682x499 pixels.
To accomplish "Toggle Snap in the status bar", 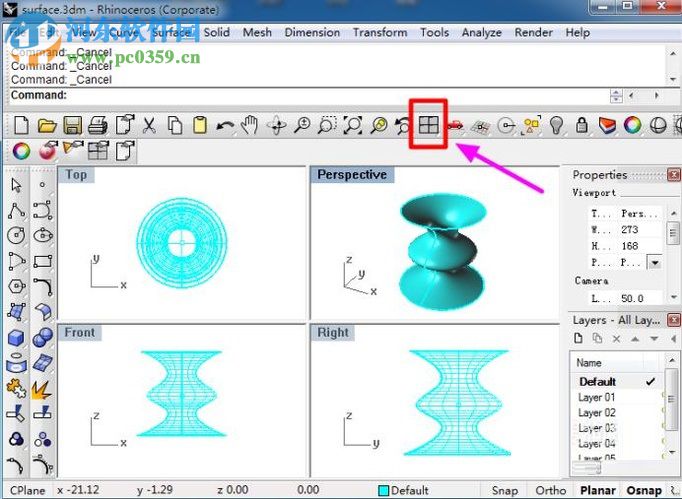I will pyautogui.click(x=505, y=491).
